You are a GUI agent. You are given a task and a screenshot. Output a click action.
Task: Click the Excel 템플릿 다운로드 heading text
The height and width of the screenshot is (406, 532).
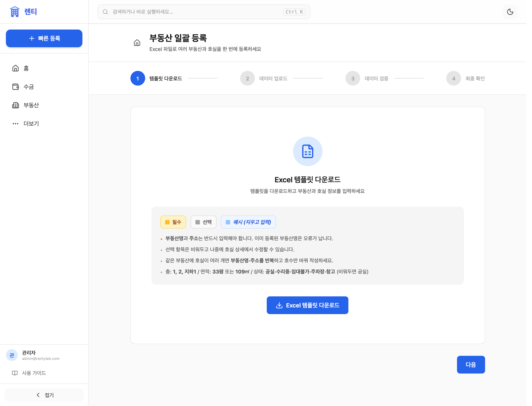(308, 180)
